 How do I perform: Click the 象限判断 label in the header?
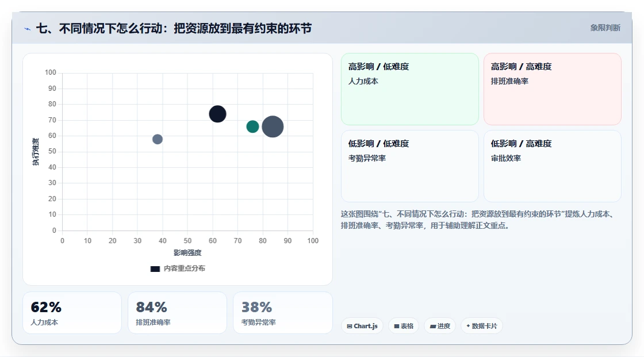605,28
